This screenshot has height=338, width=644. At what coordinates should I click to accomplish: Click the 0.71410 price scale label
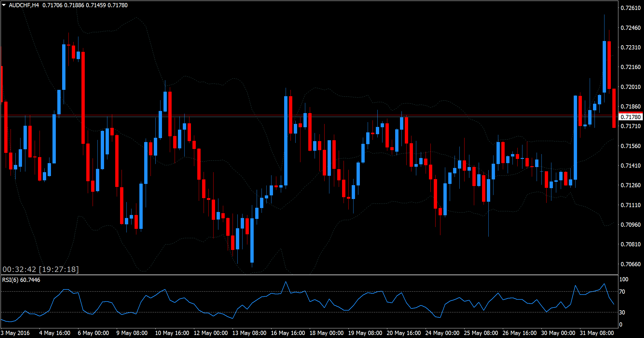click(630, 166)
